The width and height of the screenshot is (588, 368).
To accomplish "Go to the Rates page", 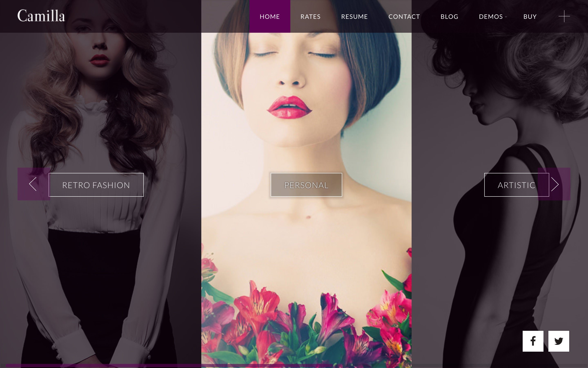I will 311,16.
